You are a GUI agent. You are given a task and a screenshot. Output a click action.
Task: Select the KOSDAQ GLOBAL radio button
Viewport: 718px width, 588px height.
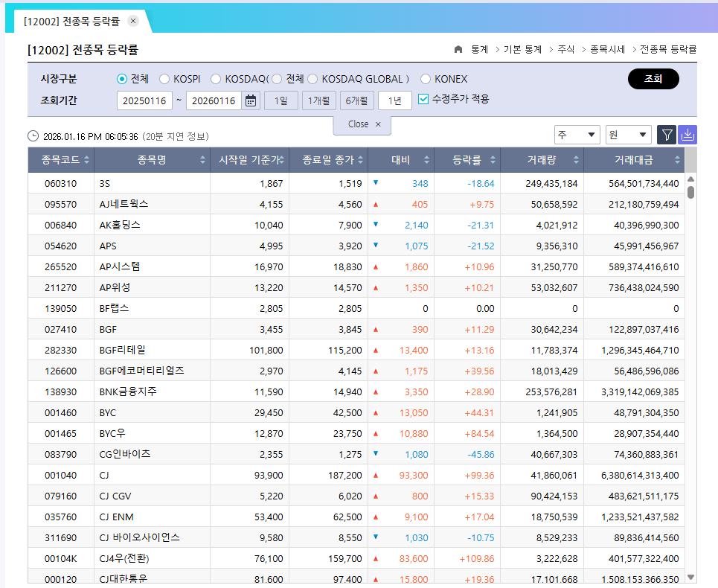point(312,79)
